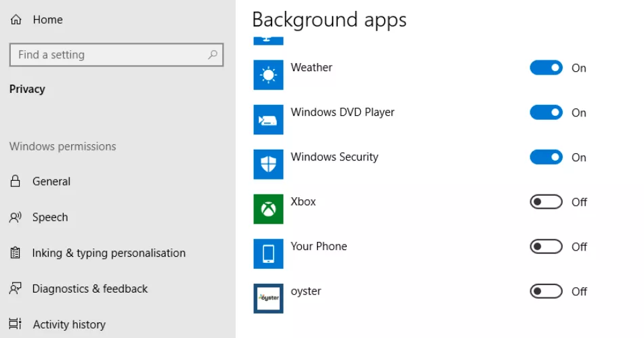Enable Xbox background app toggle
644x338 pixels.
pos(546,202)
